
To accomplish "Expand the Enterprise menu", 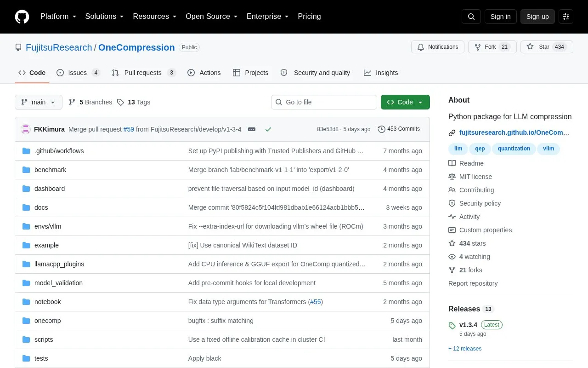I will (x=268, y=17).
